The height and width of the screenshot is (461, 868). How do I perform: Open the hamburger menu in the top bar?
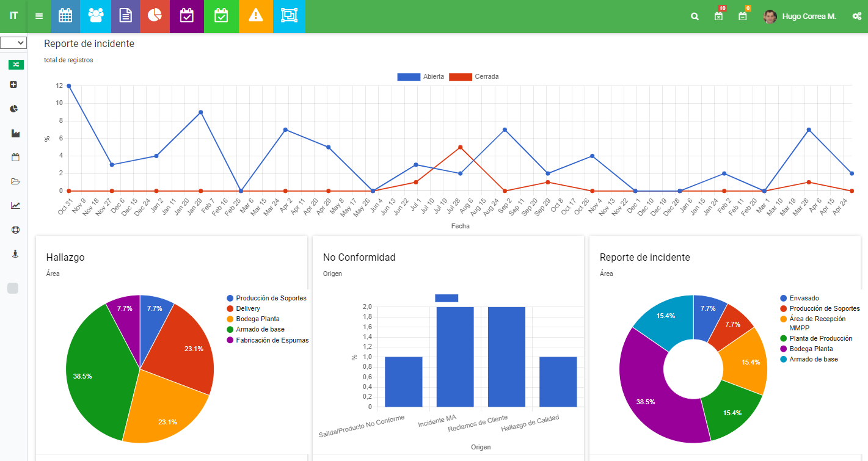tap(39, 16)
